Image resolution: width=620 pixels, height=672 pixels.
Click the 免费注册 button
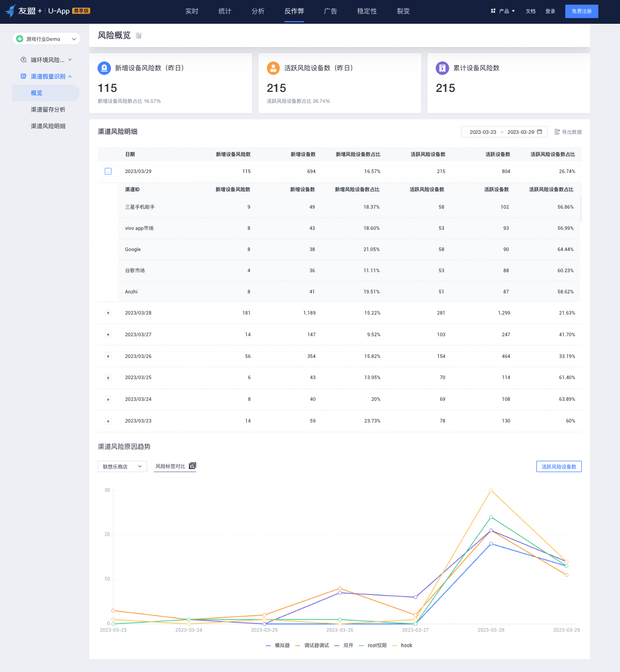pyautogui.click(x=582, y=11)
